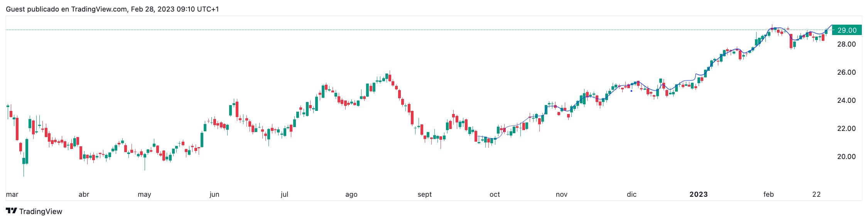Click the 28.00 price axis label

coord(846,44)
